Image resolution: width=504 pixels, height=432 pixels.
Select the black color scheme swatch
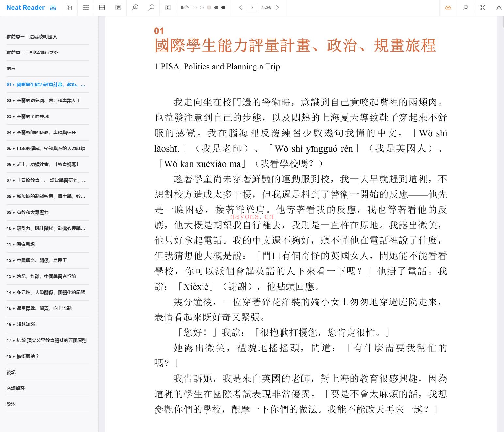pos(223,8)
